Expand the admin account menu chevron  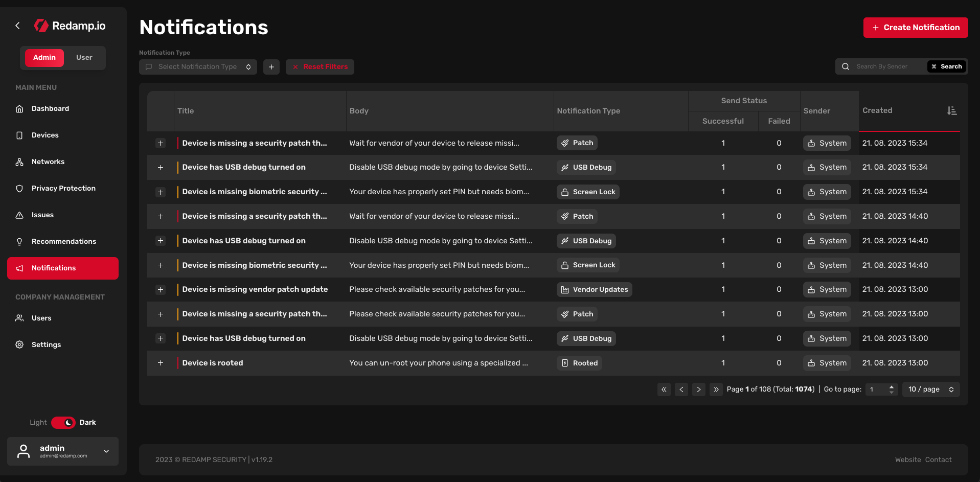106,451
